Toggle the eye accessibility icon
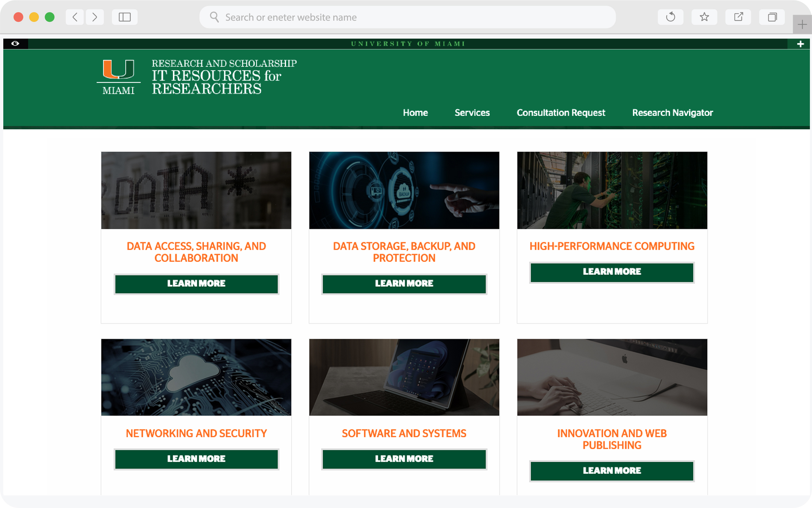The height and width of the screenshot is (508, 812). coord(16,44)
